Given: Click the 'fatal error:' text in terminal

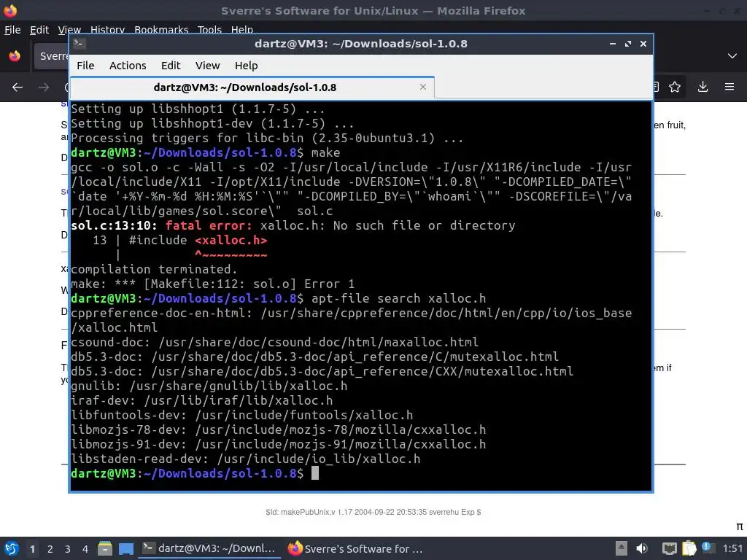Looking at the screenshot, I should 208,225.
